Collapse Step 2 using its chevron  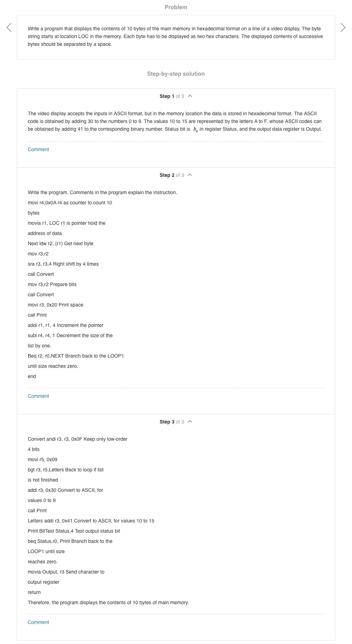[190, 175]
